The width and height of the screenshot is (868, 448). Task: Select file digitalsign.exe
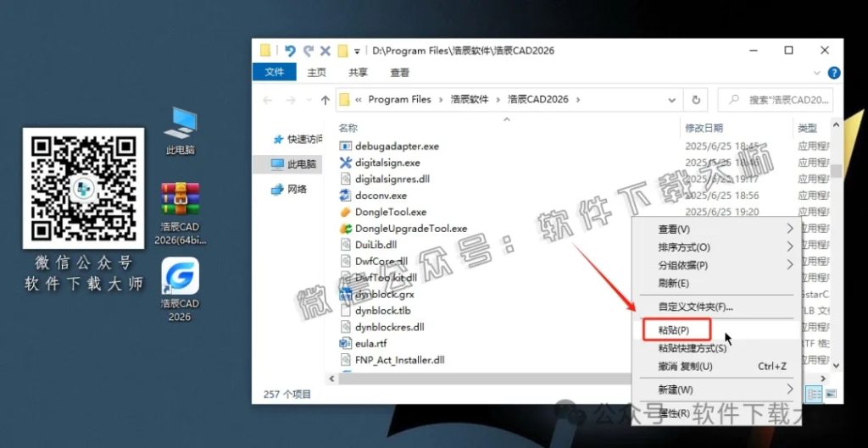click(x=387, y=163)
